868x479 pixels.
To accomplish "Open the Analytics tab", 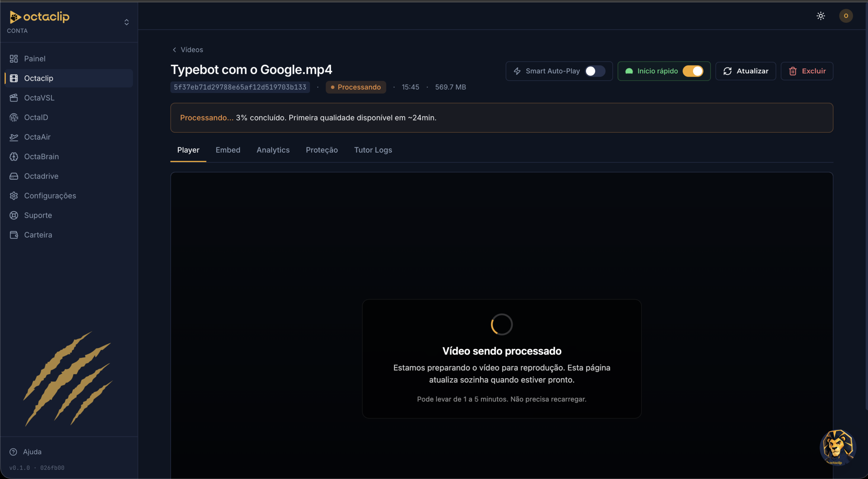I will 273,150.
